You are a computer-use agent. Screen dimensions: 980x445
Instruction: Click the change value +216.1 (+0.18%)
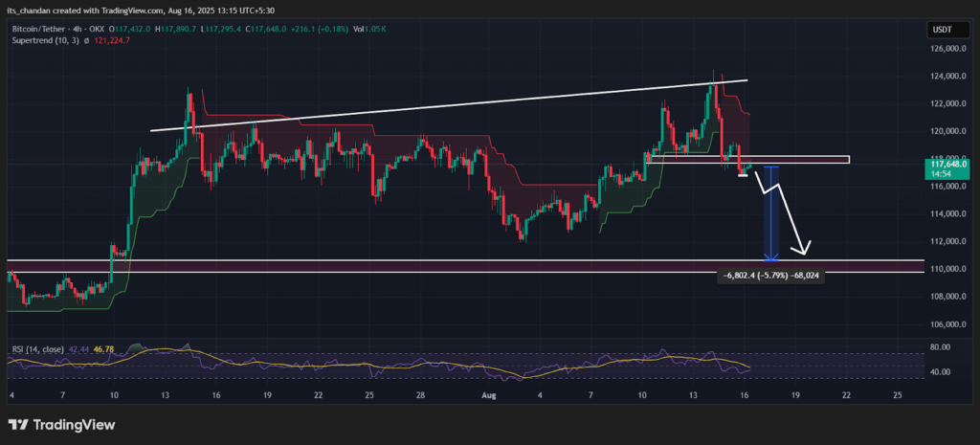[318, 29]
